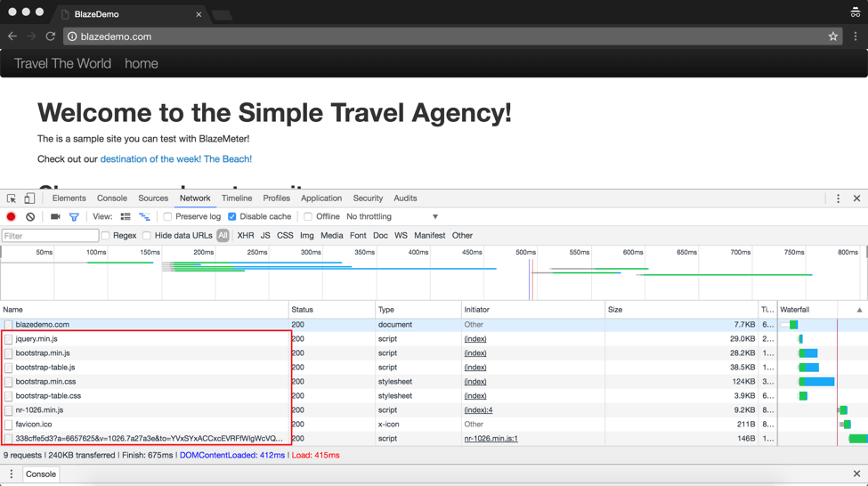This screenshot has height=486, width=868.
Task: Click the file icon beside jquery.min.js
Action: pyautogui.click(x=8, y=339)
